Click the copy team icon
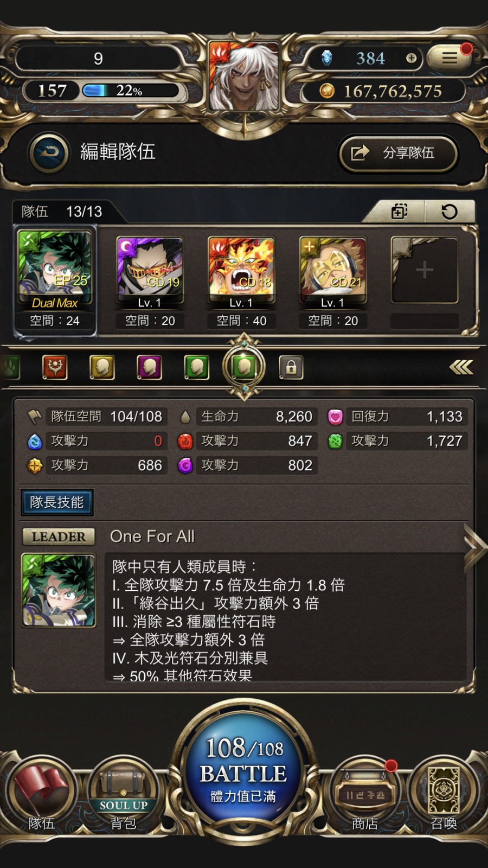The image size is (488, 868). point(399,212)
